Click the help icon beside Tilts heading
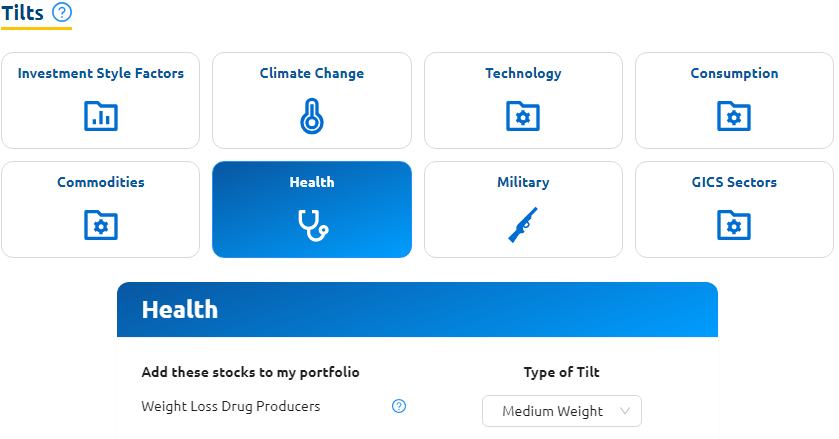The image size is (839, 439). click(62, 13)
